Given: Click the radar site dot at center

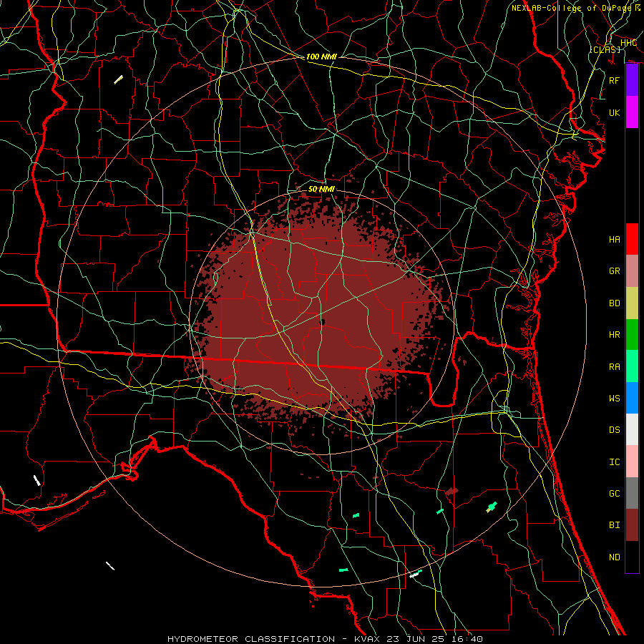Looking at the screenshot, I should click(322, 322).
